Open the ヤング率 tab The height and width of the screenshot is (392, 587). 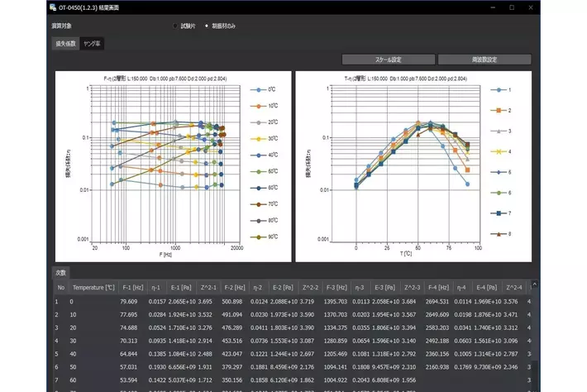(92, 44)
